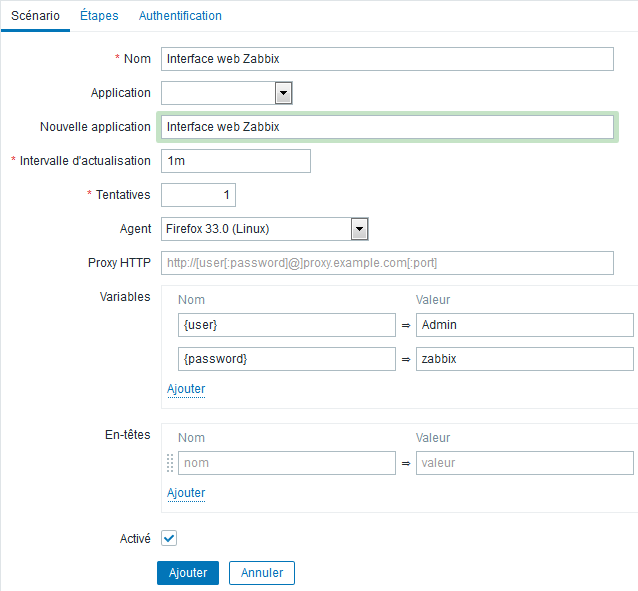Image resolution: width=638 pixels, height=591 pixels.
Task: Toggle the Activé checkbox
Action: click(169, 538)
